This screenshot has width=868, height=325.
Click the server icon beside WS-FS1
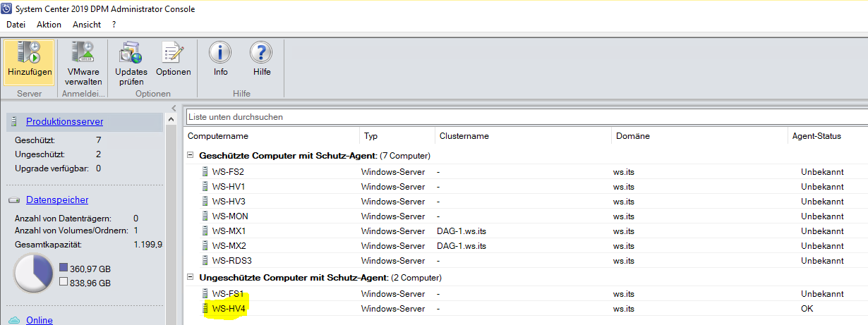(x=205, y=293)
